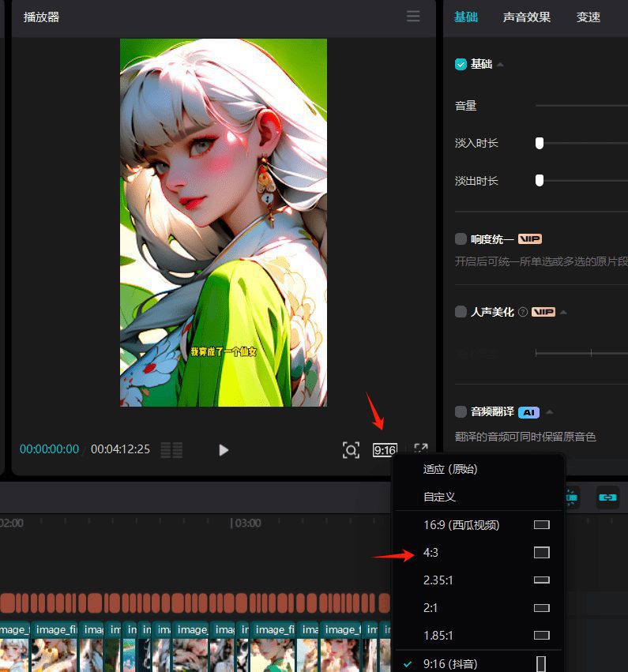The height and width of the screenshot is (672, 628).
Task: Switch to the 基础 tab
Action: (465, 17)
